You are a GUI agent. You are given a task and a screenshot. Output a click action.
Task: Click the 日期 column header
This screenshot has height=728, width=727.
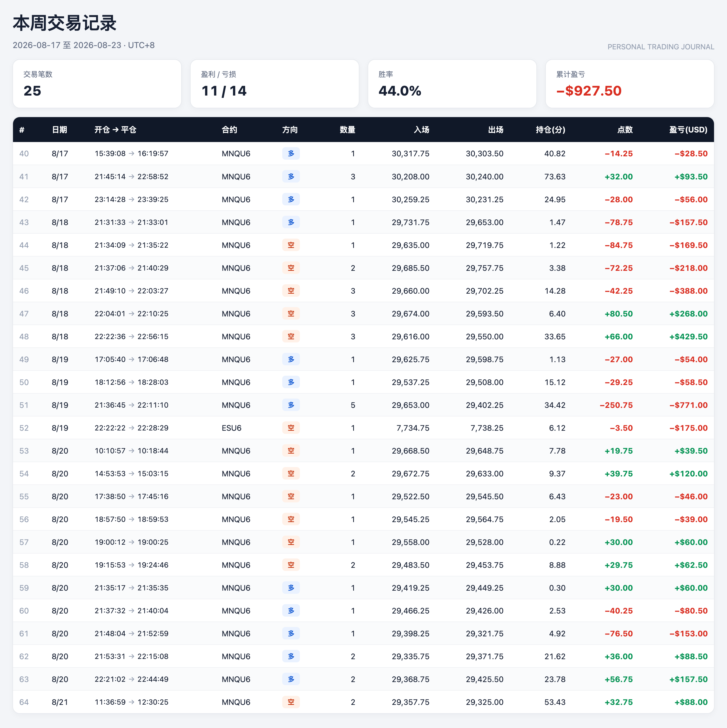59,130
